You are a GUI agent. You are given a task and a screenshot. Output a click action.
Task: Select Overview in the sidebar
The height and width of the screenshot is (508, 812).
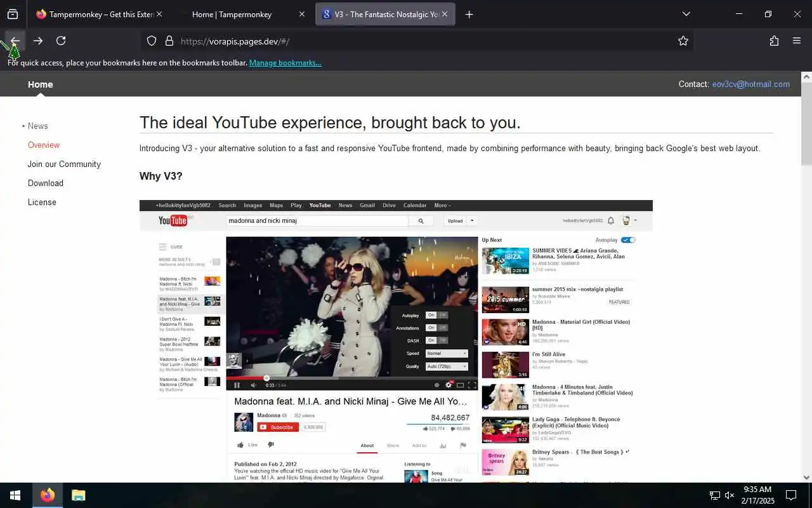[x=44, y=145]
